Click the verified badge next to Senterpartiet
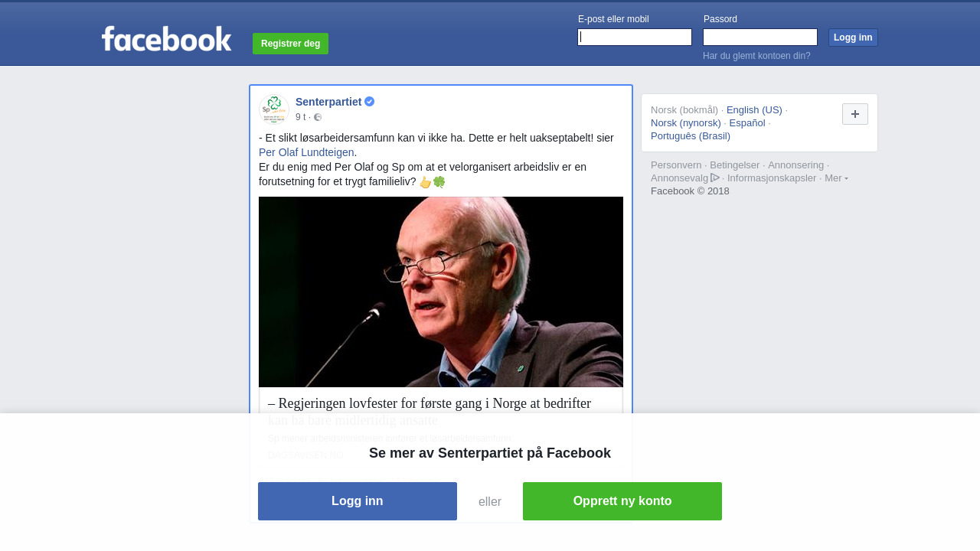Viewport: 980px width, 551px height. pos(370,102)
